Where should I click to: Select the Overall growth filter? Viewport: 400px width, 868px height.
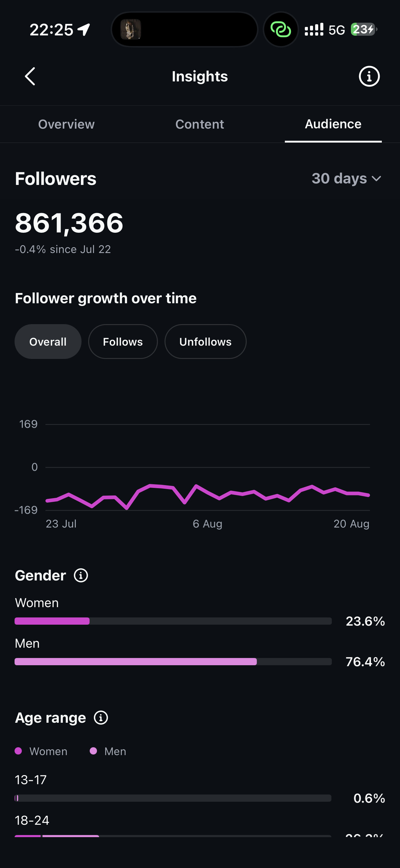48,342
